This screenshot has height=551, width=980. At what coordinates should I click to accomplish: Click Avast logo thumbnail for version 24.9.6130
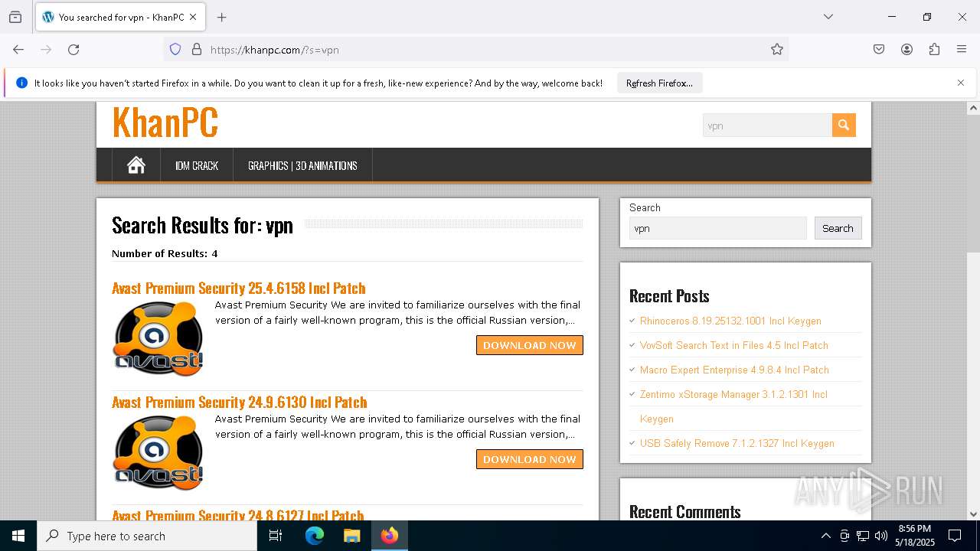[x=158, y=452]
